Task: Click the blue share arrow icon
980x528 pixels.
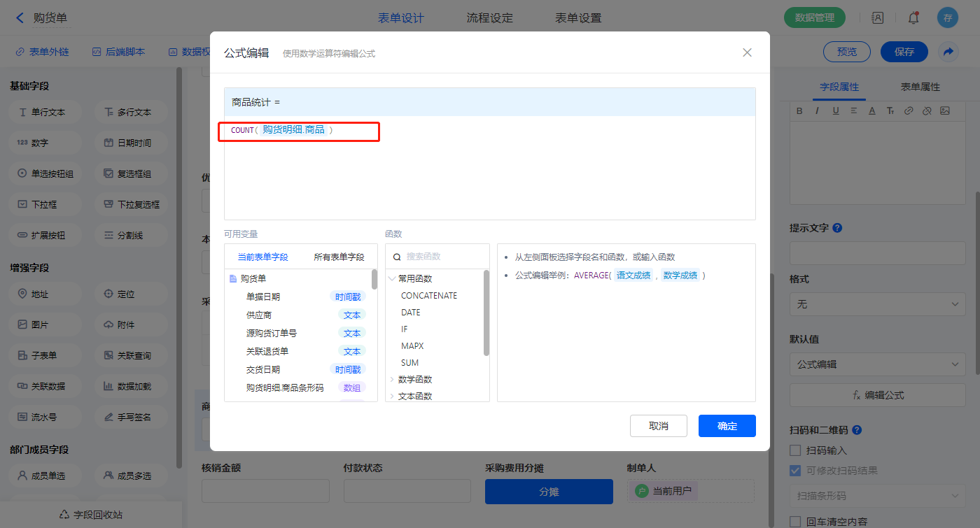Action: point(948,52)
